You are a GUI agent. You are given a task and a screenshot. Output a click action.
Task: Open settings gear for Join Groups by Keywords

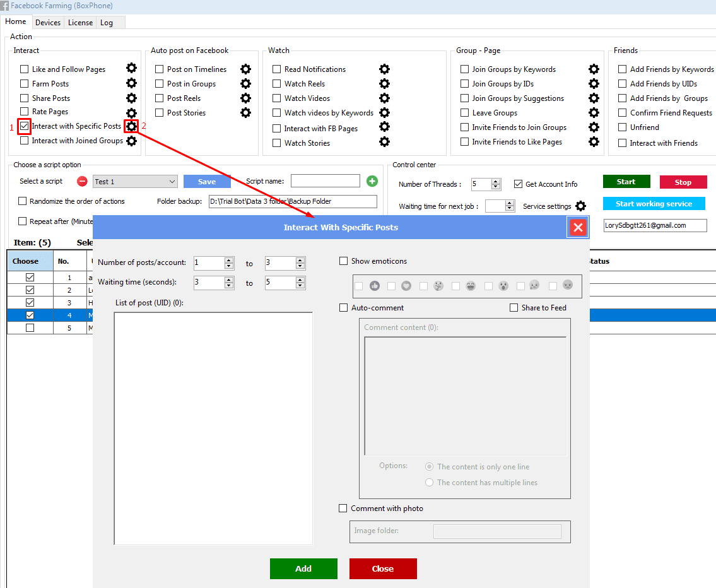tap(594, 69)
